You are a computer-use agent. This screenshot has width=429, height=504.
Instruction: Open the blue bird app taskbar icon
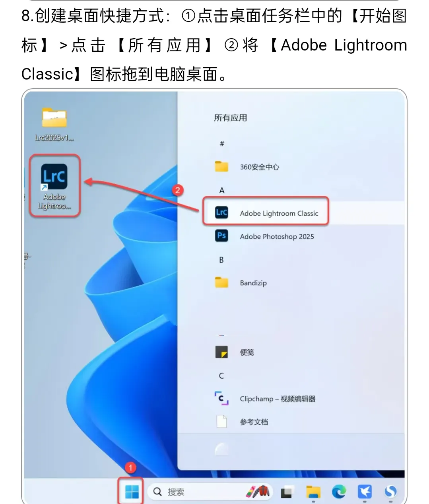(365, 492)
